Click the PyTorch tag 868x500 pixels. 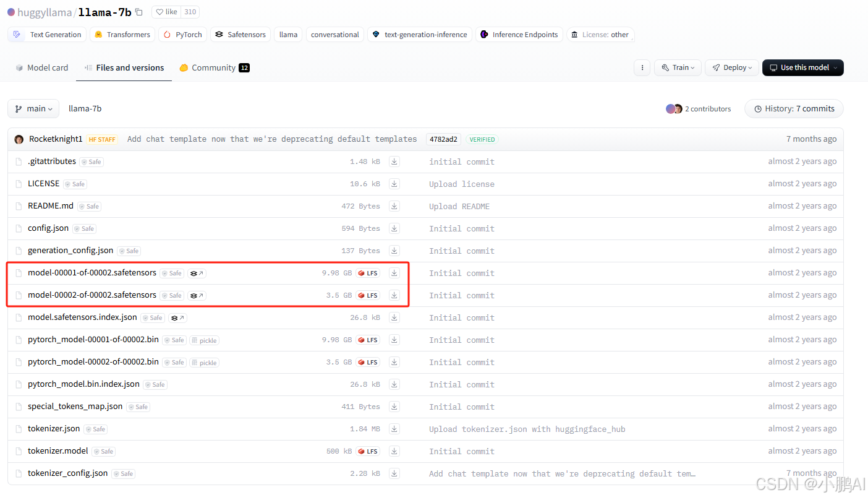(x=182, y=35)
